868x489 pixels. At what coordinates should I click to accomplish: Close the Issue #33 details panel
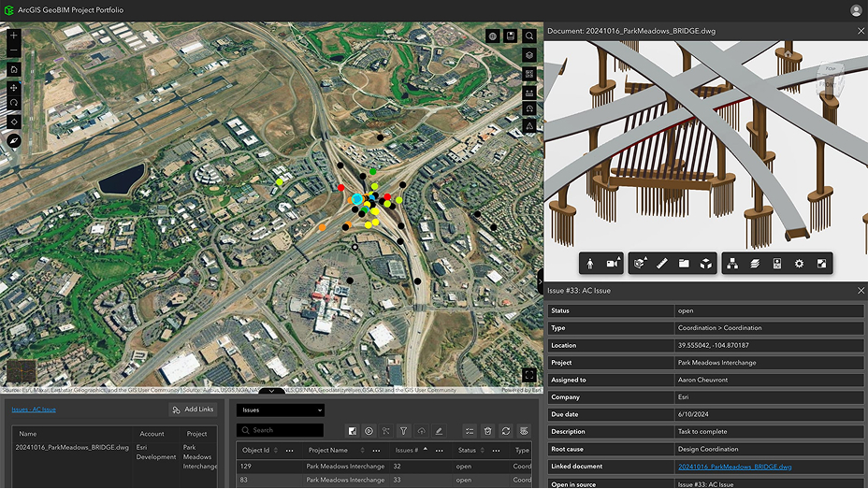click(x=861, y=291)
